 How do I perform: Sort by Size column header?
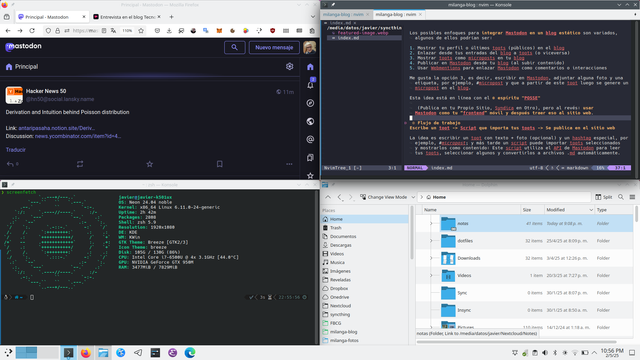[533, 210]
